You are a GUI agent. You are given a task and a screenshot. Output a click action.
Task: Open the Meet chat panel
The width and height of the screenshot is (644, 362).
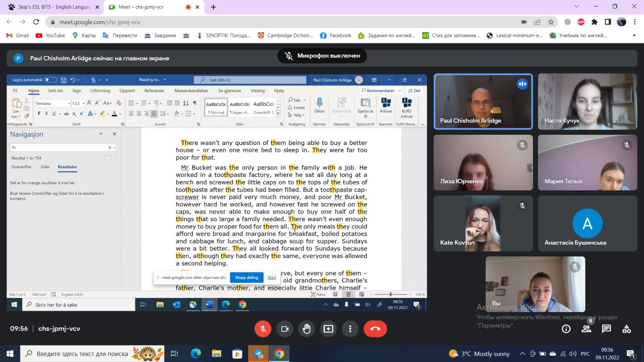coord(606,329)
